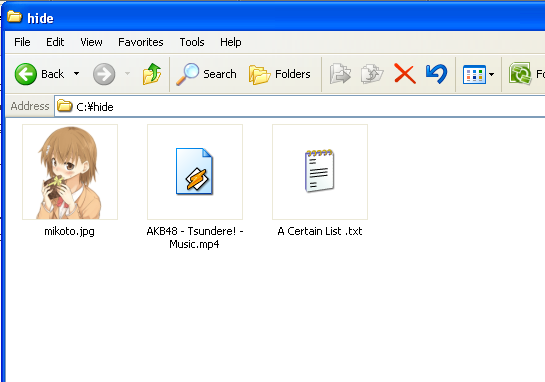
Task: Click the blue Undo arrow icon
Action: point(436,74)
